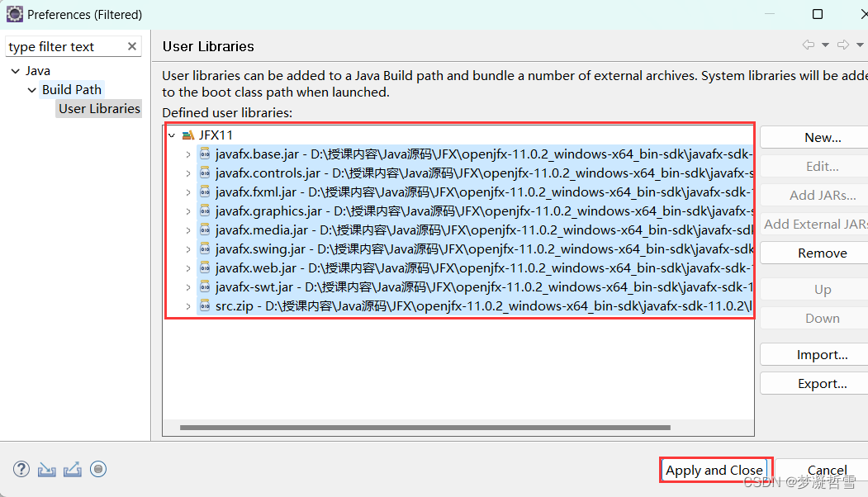This screenshot has height=497, width=868.
Task: Click the import preferences icon at bottom left
Action: pyautogui.click(x=46, y=470)
